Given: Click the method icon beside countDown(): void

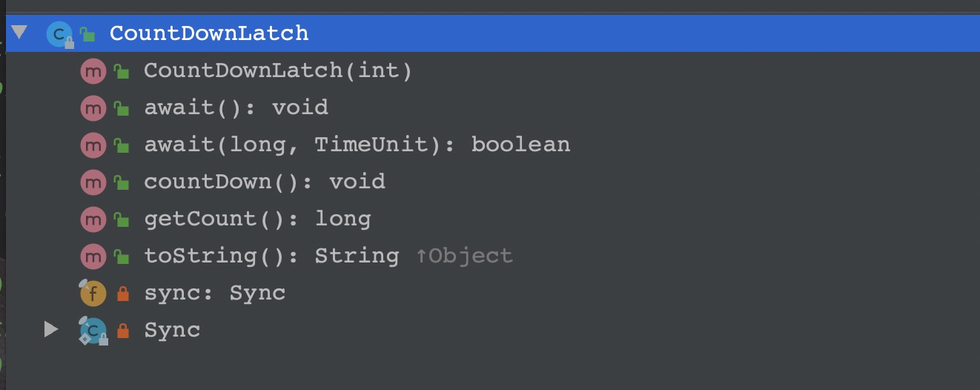Looking at the screenshot, I should (x=93, y=182).
